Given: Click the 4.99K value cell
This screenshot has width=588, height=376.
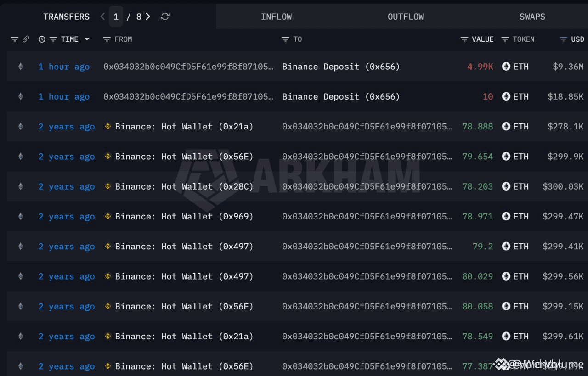Looking at the screenshot, I should [x=480, y=67].
